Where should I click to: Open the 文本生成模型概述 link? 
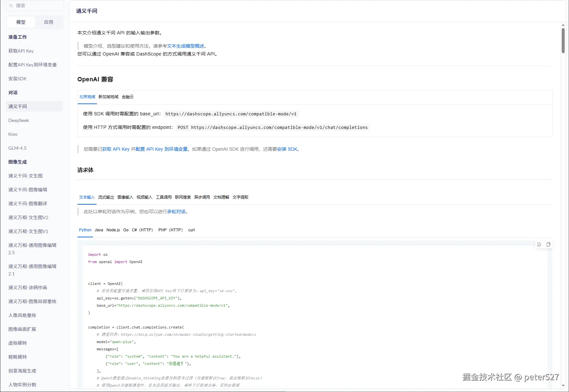185,46
